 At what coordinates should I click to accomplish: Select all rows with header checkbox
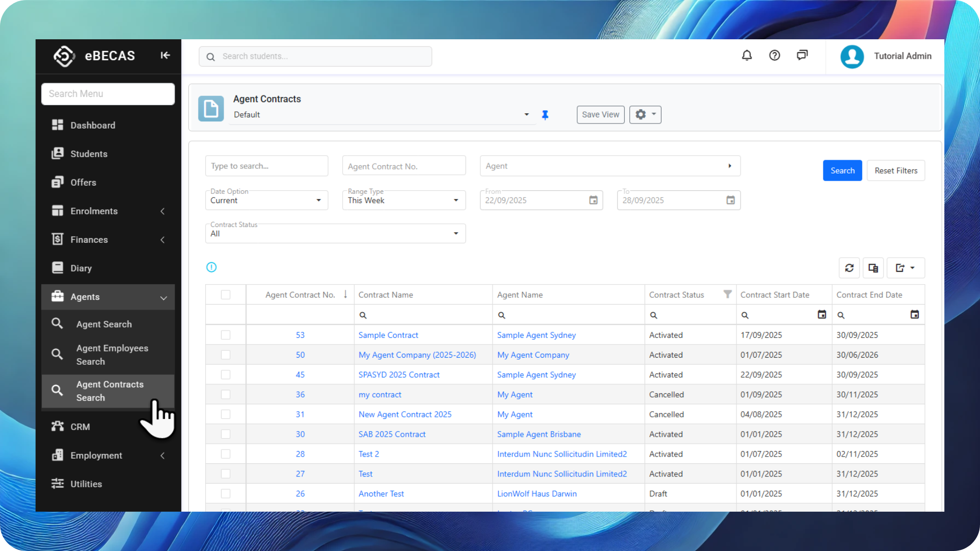pyautogui.click(x=226, y=295)
